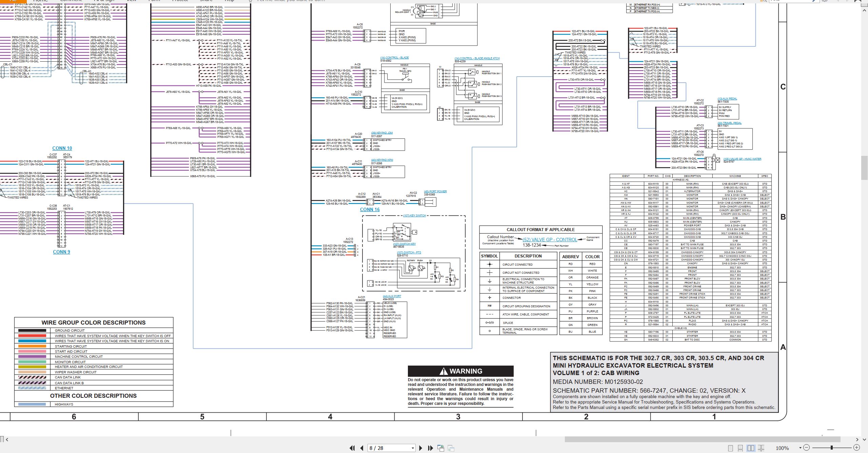868x453 pixels.
Task: Follow the CONN 9 link
Action: click(x=61, y=252)
